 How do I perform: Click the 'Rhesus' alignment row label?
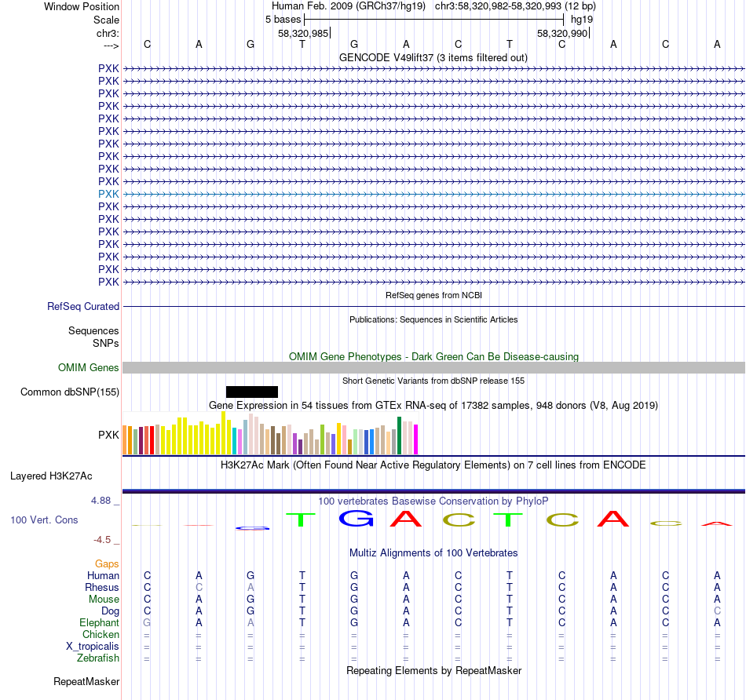tap(102, 588)
